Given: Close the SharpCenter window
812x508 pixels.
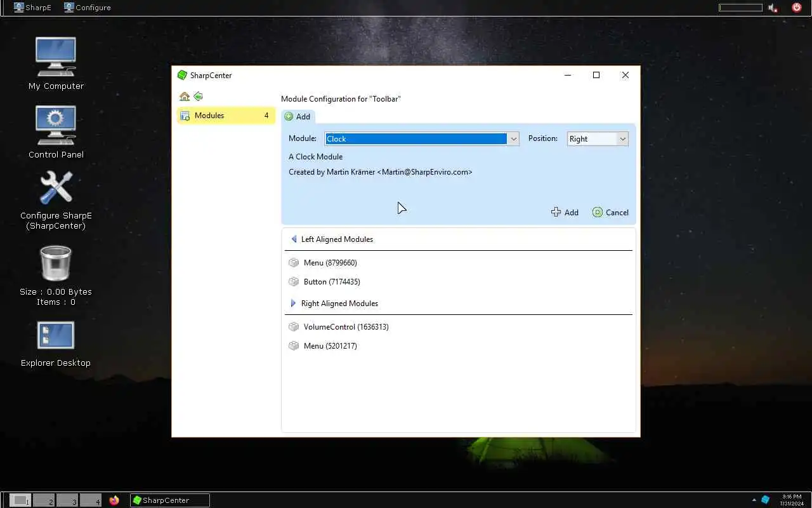Looking at the screenshot, I should (x=625, y=75).
